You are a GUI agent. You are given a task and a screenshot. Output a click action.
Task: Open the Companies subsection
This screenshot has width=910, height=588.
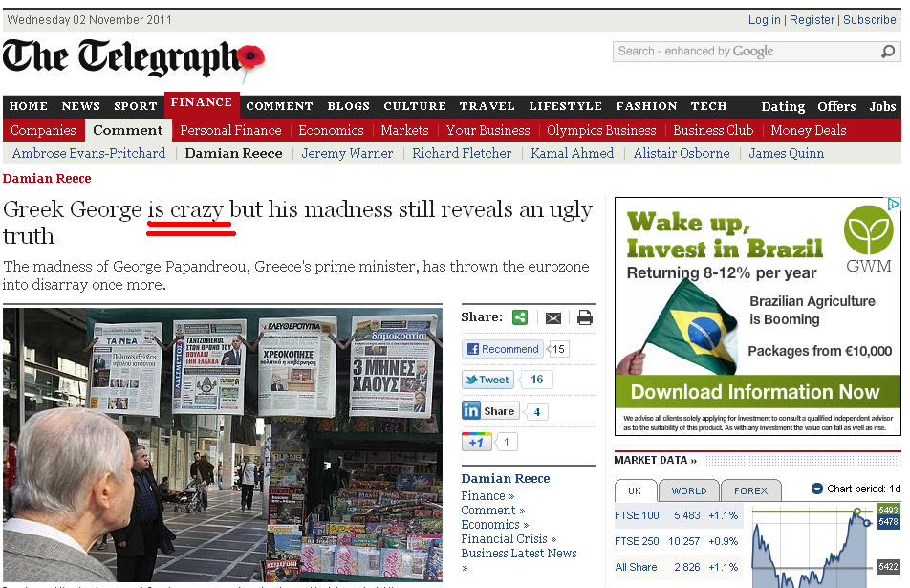click(43, 130)
